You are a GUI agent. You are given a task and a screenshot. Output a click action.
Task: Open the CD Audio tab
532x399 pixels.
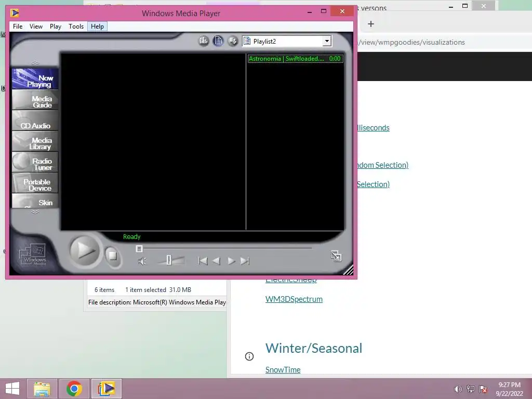tap(35, 121)
